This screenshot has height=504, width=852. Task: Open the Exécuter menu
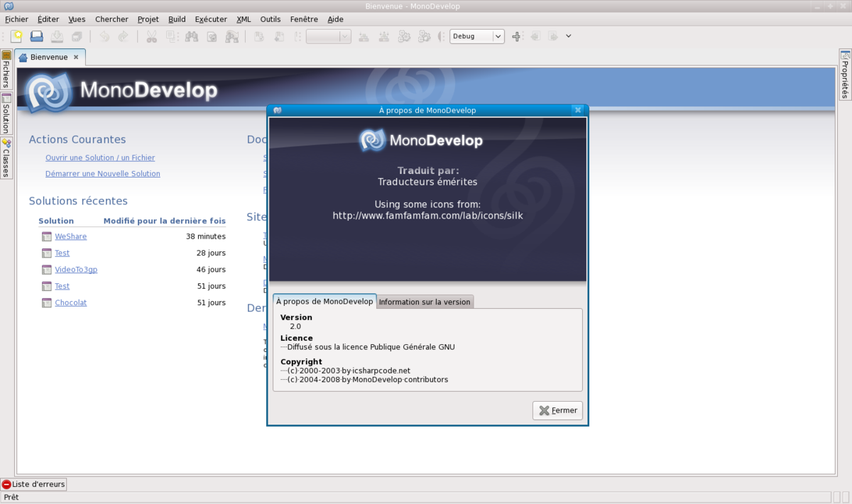tap(211, 19)
